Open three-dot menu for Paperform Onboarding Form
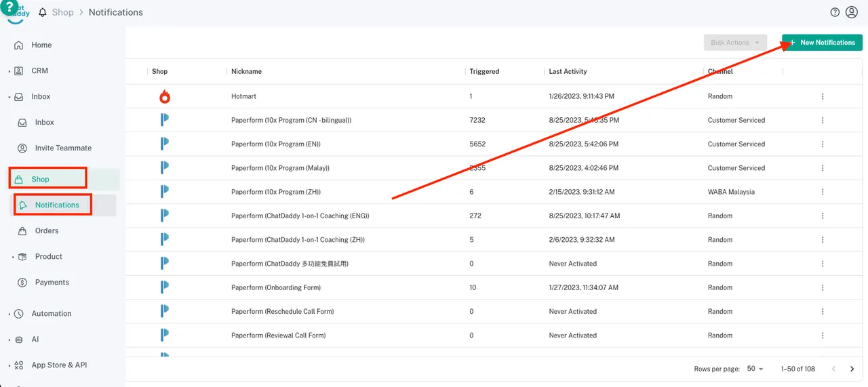The image size is (868, 387). tap(823, 287)
